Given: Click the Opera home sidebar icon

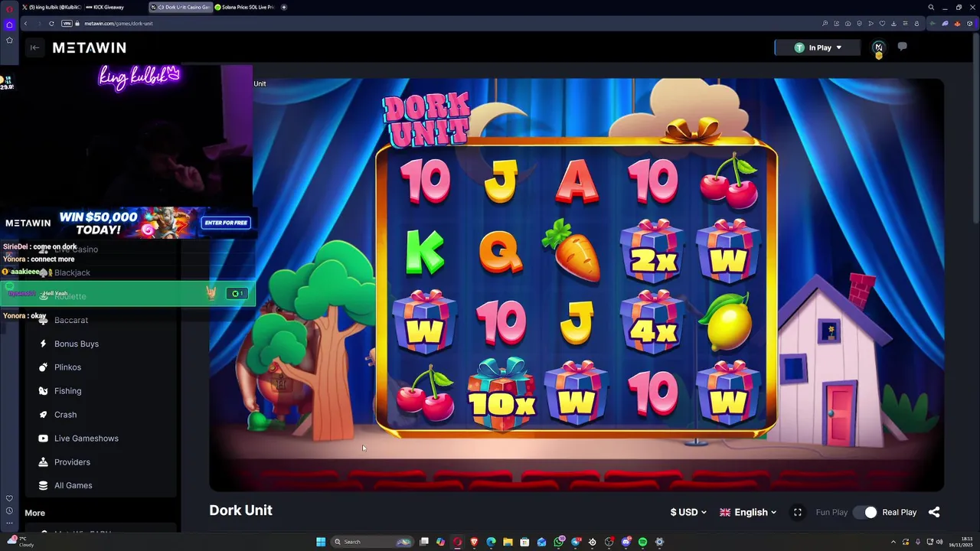Looking at the screenshot, I should (x=9, y=24).
